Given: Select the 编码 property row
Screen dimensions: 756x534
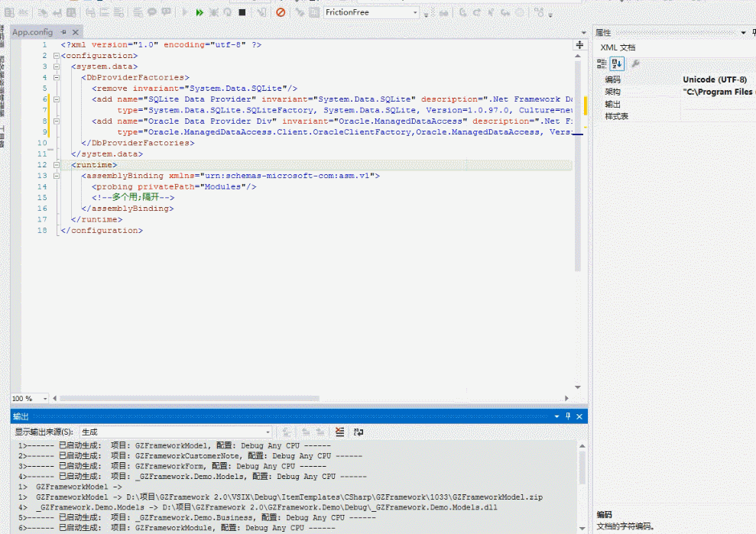Looking at the screenshot, I should (677, 79).
